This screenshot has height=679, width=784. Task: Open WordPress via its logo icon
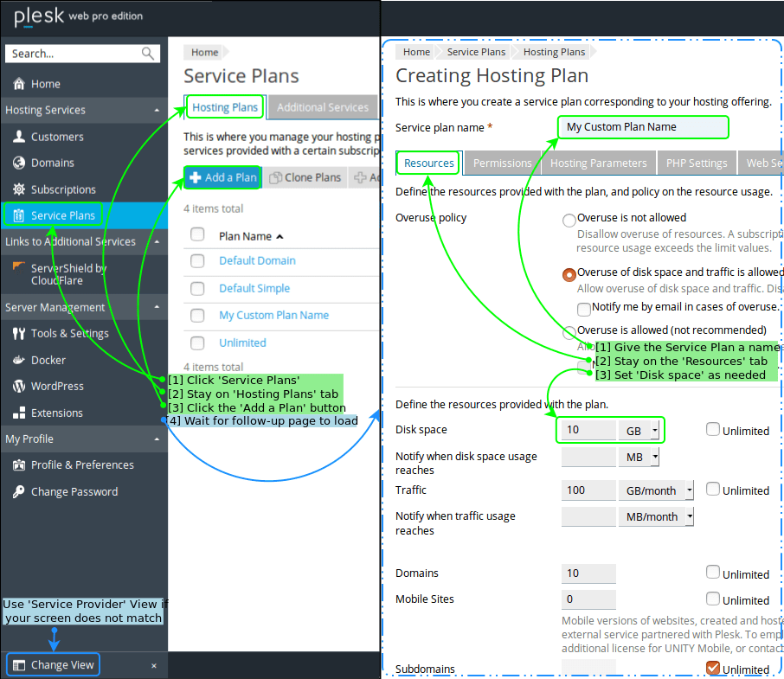point(19,387)
